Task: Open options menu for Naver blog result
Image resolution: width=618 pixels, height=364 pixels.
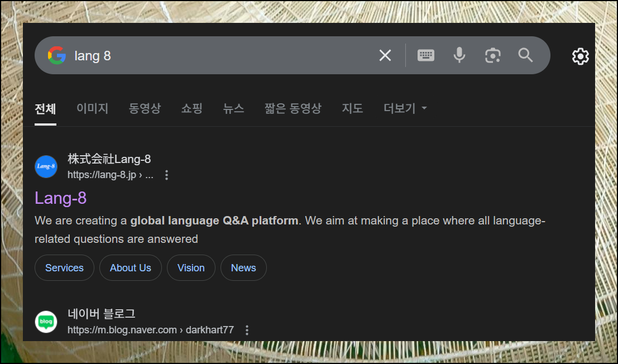Action: click(247, 330)
